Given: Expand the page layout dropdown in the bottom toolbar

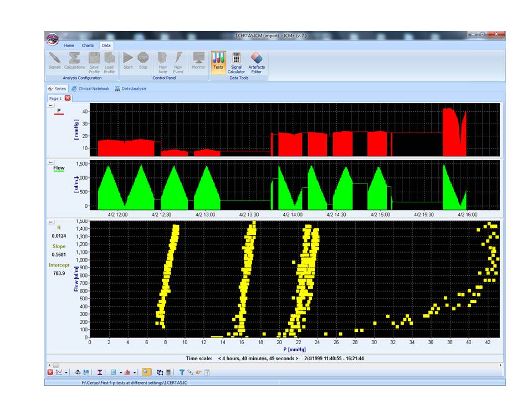Looking at the screenshot, I should click(120, 372).
